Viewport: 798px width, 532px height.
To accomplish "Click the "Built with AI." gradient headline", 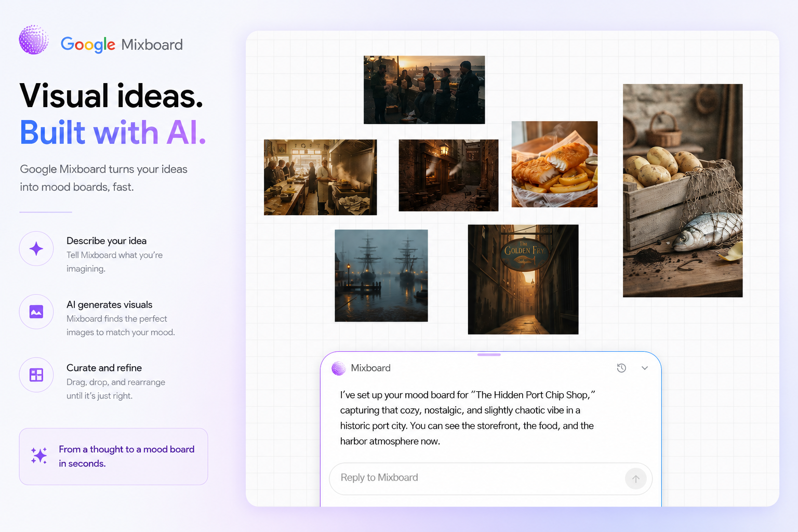I will tap(113, 132).
